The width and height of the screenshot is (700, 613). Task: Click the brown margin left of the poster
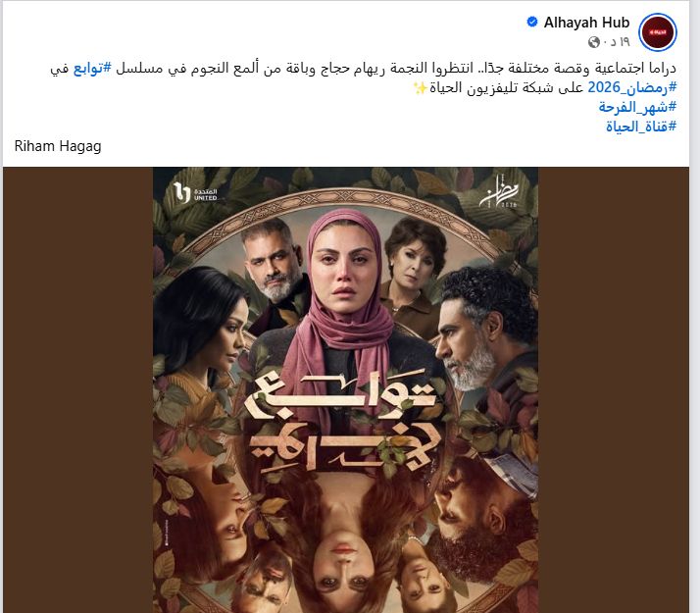pyautogui.click(x=78, y=389)
